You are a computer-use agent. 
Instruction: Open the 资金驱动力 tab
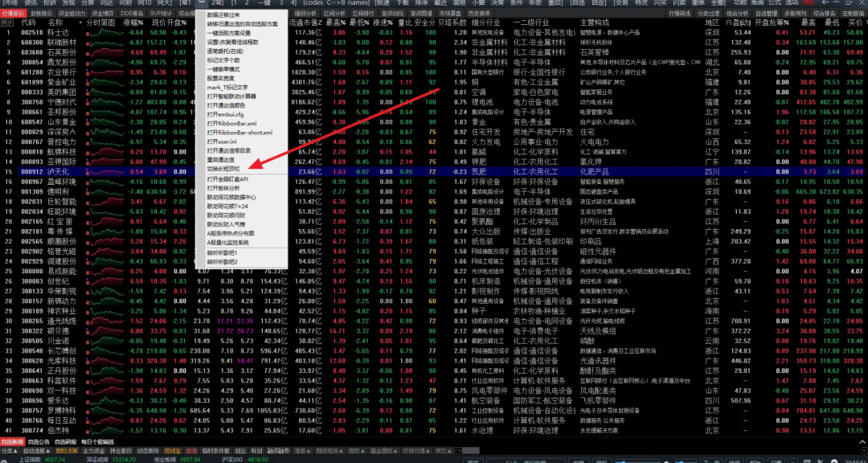(x=72, y=13)
